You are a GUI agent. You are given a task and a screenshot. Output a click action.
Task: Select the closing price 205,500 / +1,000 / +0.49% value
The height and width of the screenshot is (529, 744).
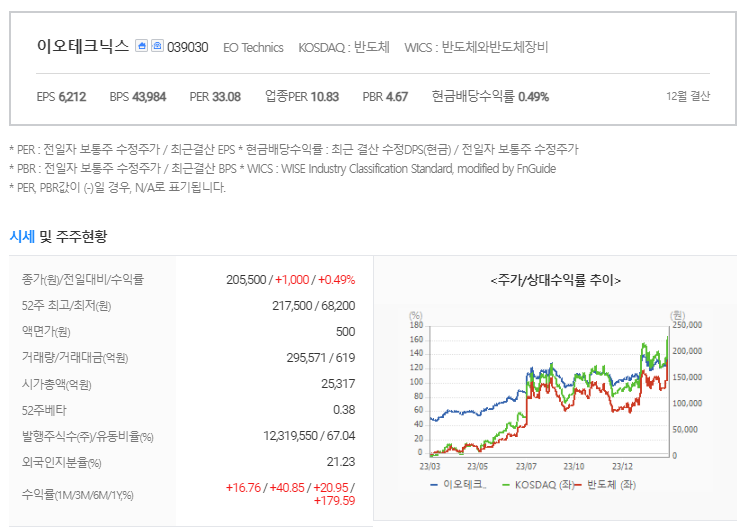coord(290,279)
